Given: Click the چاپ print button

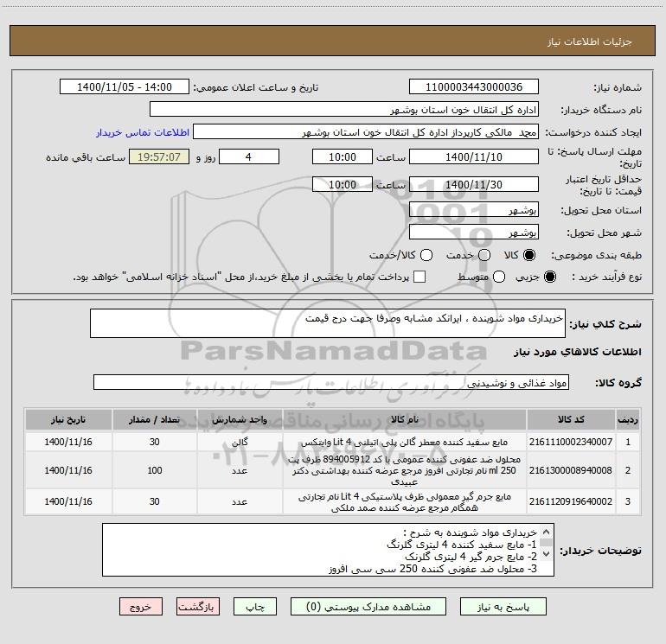Looking at the screenshot, I should 255,607.
